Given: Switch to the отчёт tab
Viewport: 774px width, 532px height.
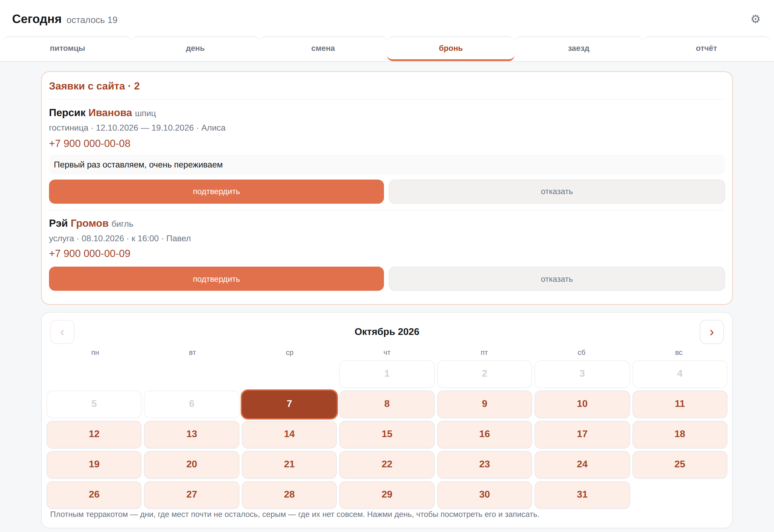Looking at the screenshot, I should pos(706,48).
